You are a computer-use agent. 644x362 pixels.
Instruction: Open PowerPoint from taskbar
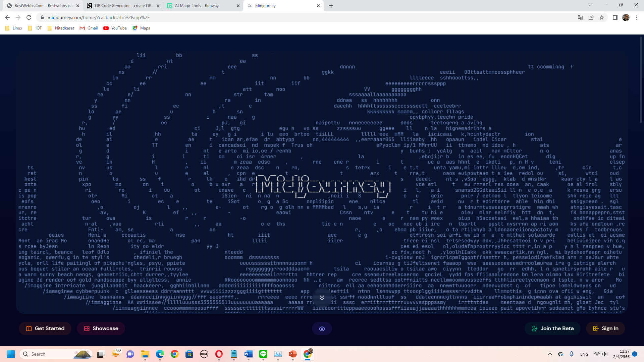(293, 354)
